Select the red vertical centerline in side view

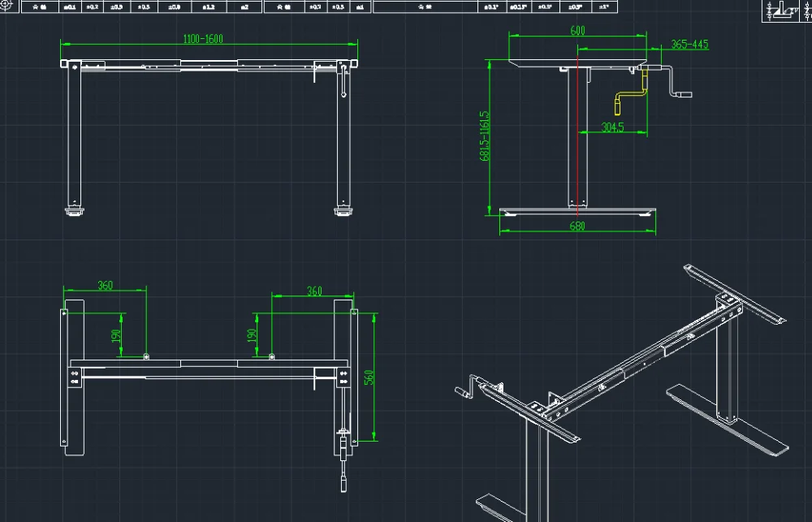click(x=577, y=130)
